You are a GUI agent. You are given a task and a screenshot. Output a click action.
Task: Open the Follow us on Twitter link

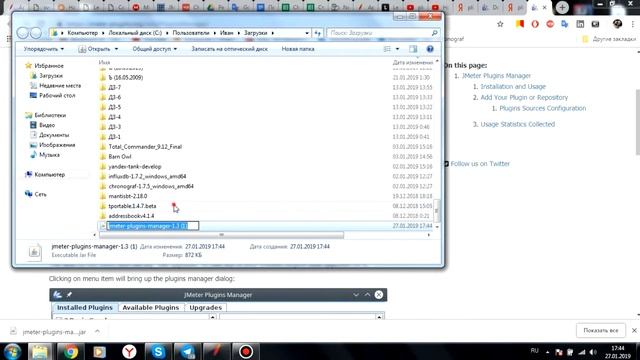[x=480, y=164]
